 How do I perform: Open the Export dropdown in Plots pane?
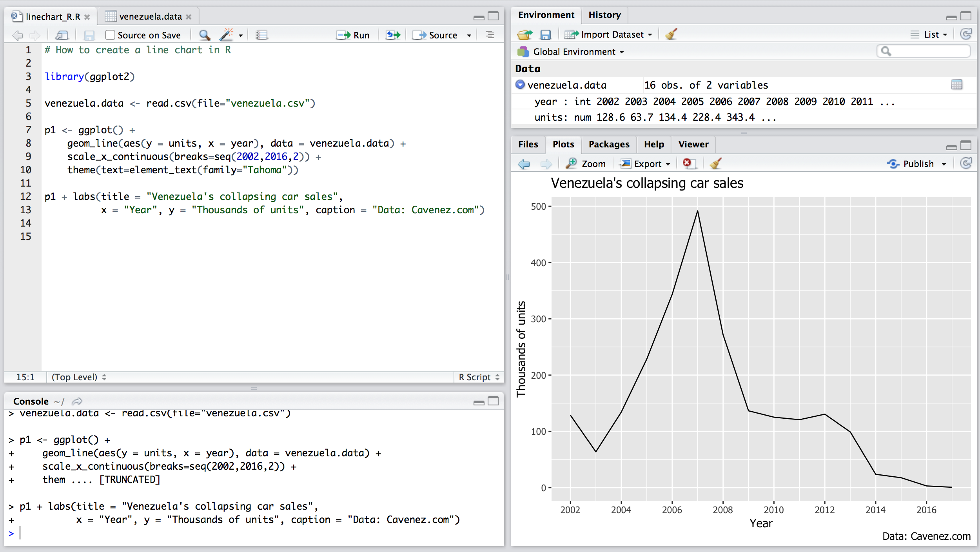(x=645, y=163)
